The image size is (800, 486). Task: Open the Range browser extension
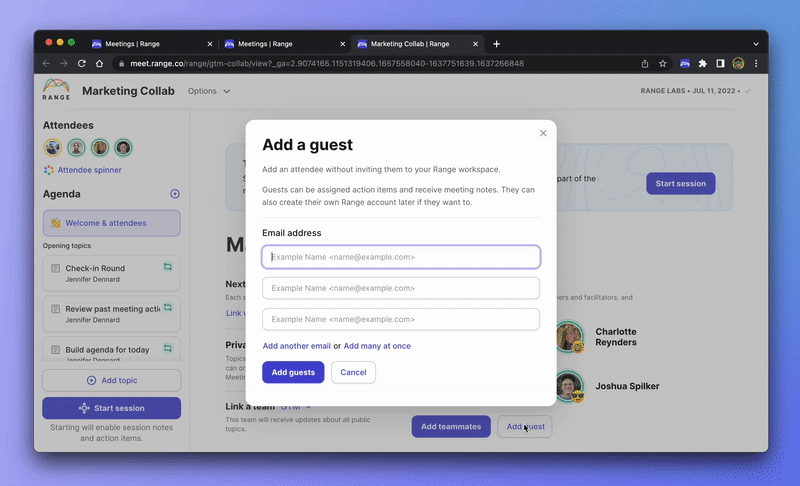(x=685, y=64)
